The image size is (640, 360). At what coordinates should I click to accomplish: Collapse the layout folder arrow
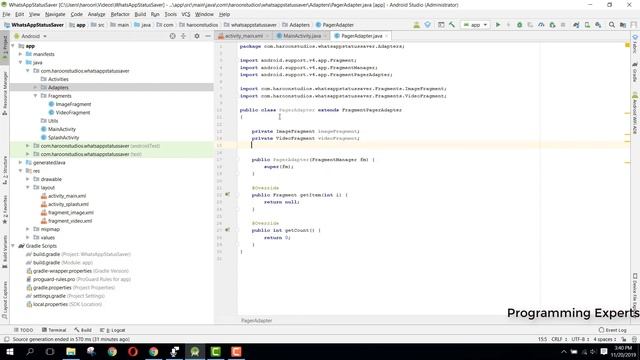point(28,187)
